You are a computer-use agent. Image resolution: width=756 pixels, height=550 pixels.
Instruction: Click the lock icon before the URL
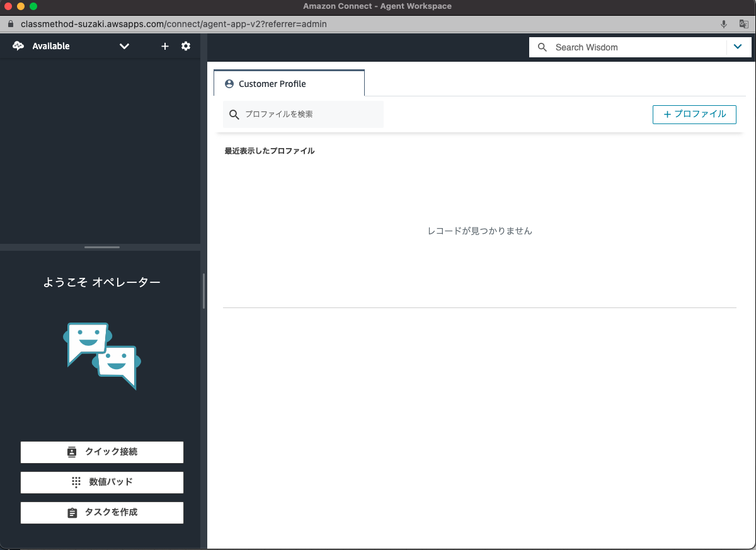click(10, 24)
